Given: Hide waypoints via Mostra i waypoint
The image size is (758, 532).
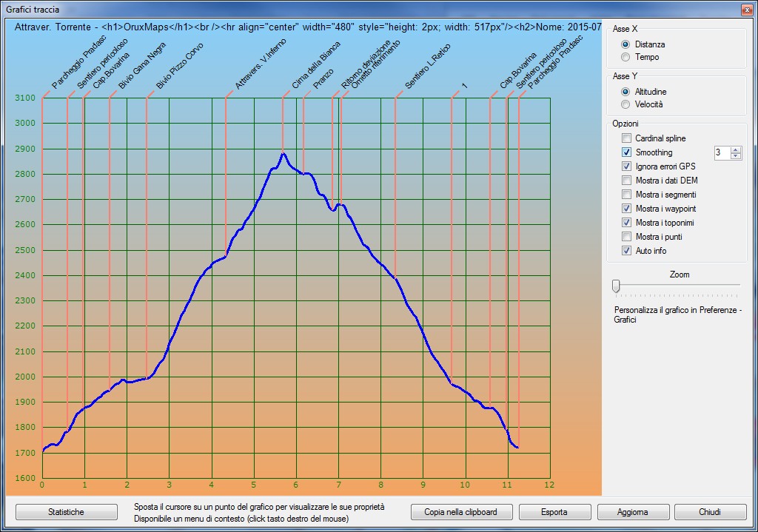Looking at the screenshot, I should tap(627, 209).
